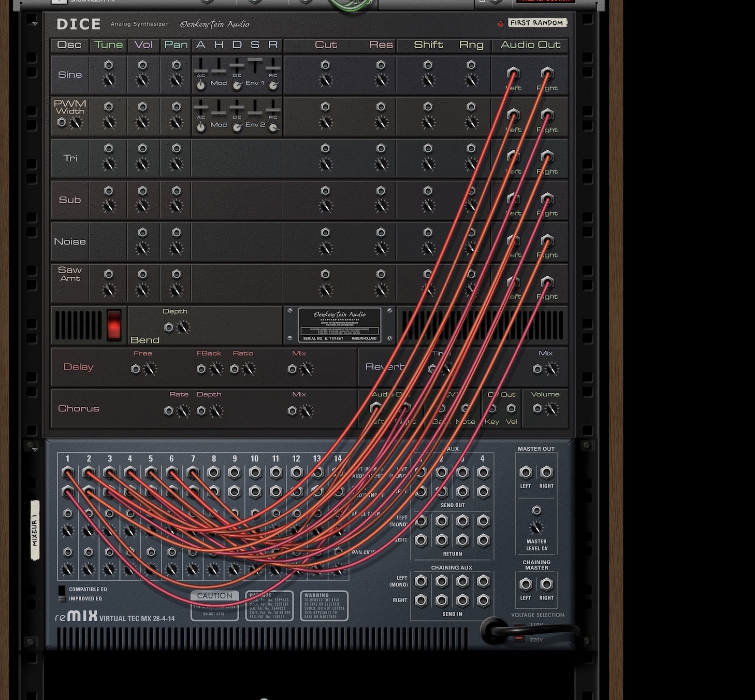Click the reMix Master Out Right jack
Image resolution: width=755 pixels, height=700 pixels.
pyautogui.click(x=546, y=472)
